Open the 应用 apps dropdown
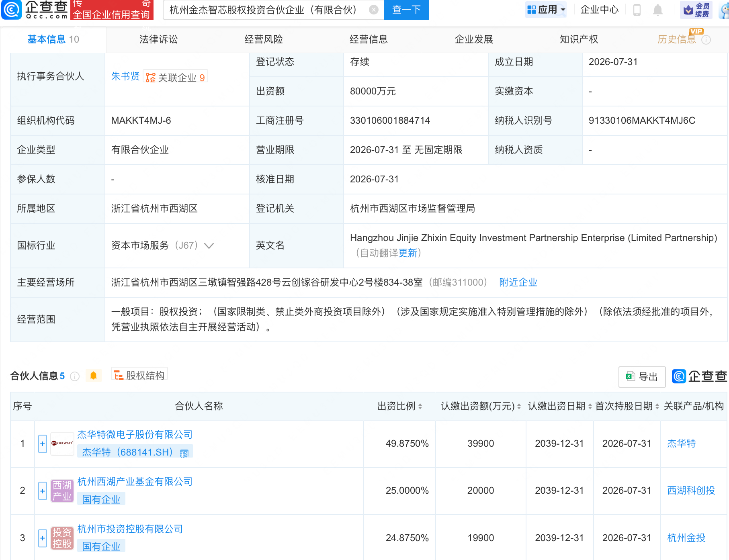Screen dimensions: 729x560 pos(546,10)
